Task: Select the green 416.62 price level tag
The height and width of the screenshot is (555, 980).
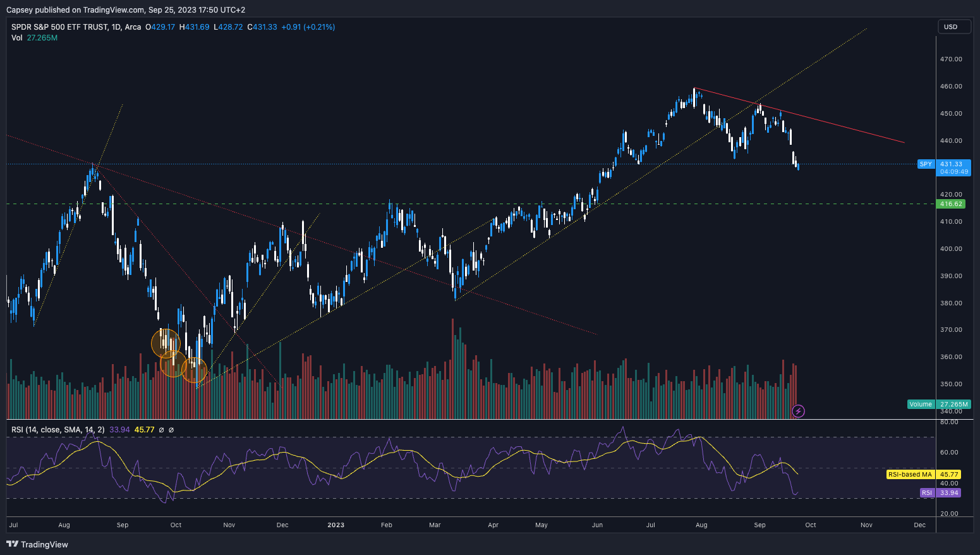Action: point(951,204)
